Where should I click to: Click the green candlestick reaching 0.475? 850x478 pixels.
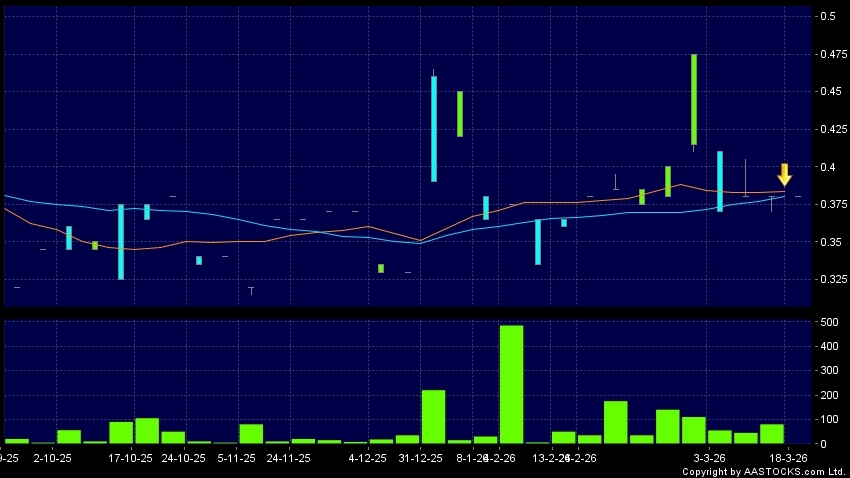point(694,100)
